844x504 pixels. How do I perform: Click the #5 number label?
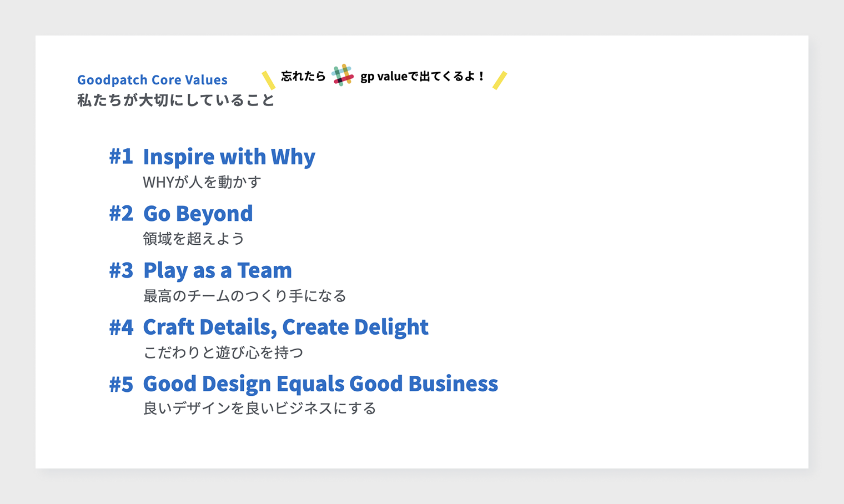(121, 384)
